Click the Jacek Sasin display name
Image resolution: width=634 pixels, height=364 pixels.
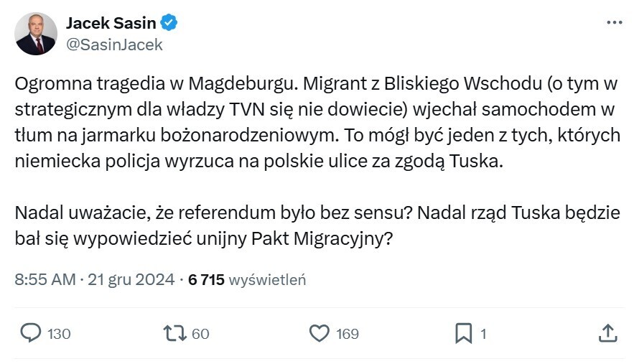[111, 23]
